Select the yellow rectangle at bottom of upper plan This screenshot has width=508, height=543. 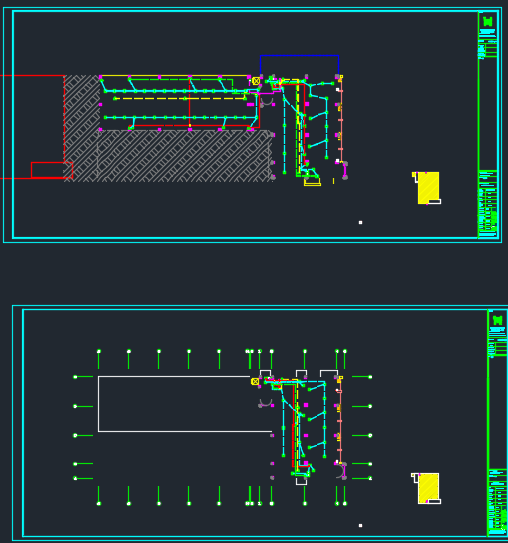coord(312,182)
